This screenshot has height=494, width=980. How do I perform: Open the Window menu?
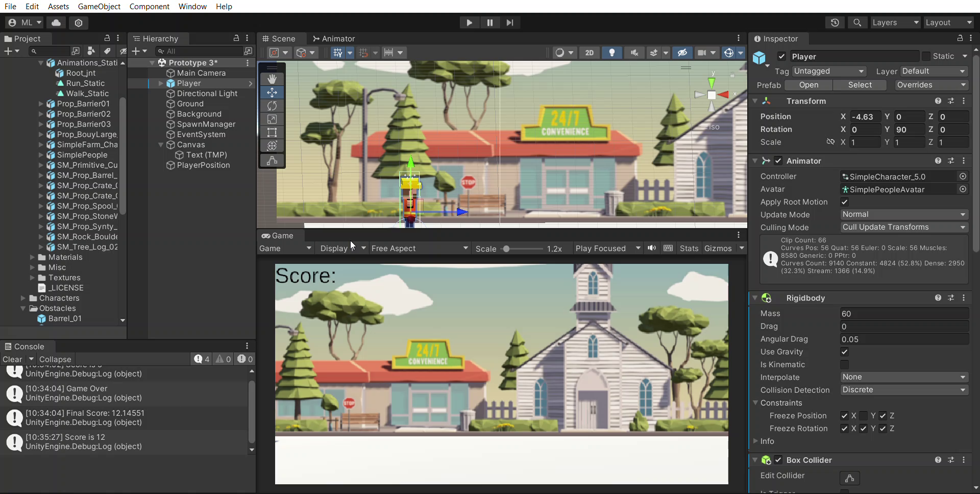(x=192, y=6)
